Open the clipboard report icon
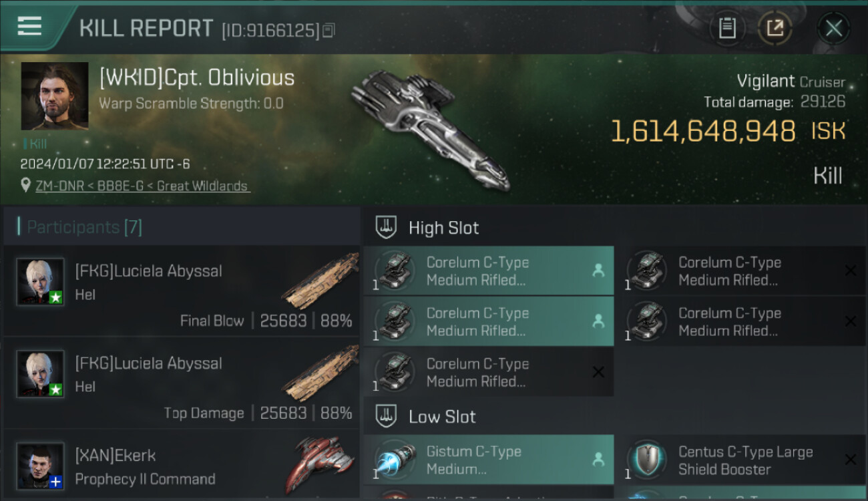The height and width of the screenshot is (501, 868). [727, 28]
